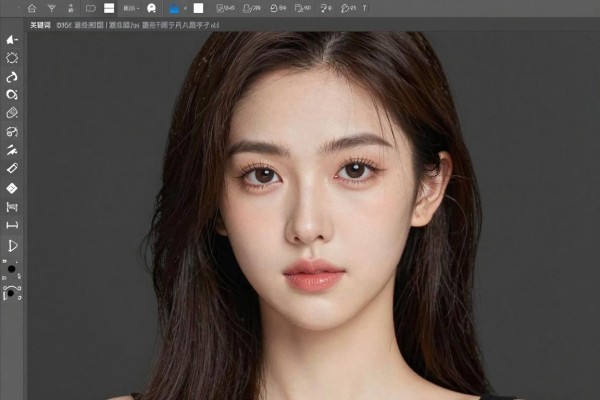Image resolution: width=600 pixels, height=400 pixels.
Task: Select the frame stamp tool
Action: [12, 207]
